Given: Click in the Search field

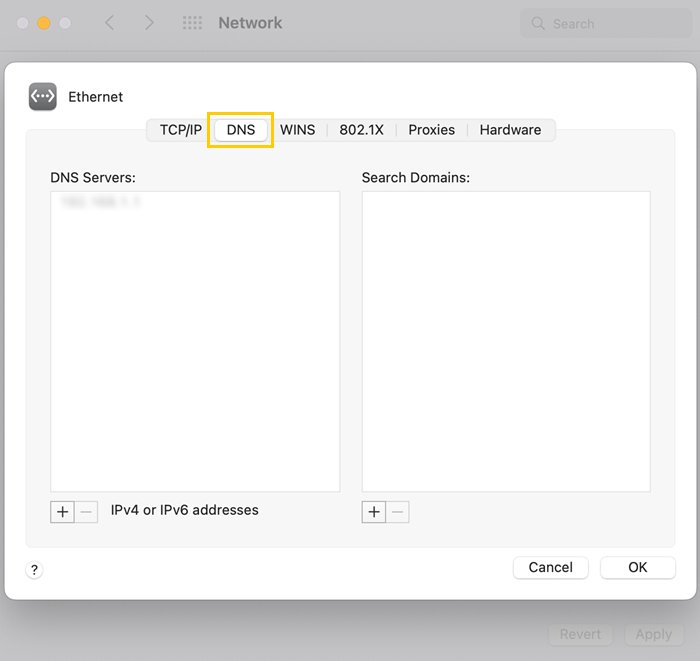Looking at the screenshot, I should point(610,23).
